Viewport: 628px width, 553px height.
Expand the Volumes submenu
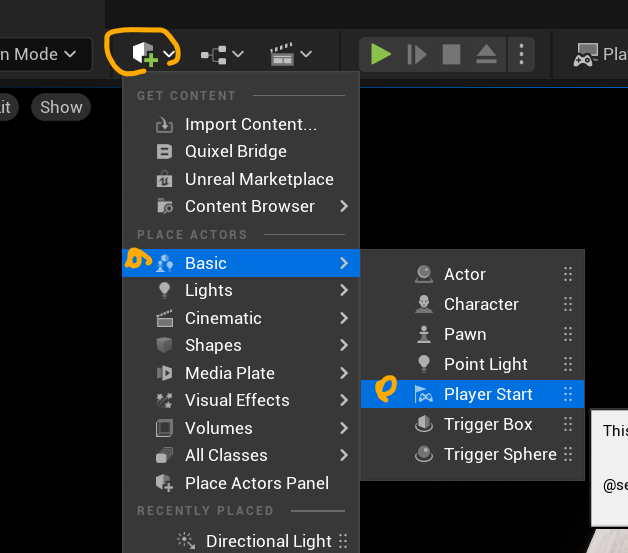pos(241,428)
